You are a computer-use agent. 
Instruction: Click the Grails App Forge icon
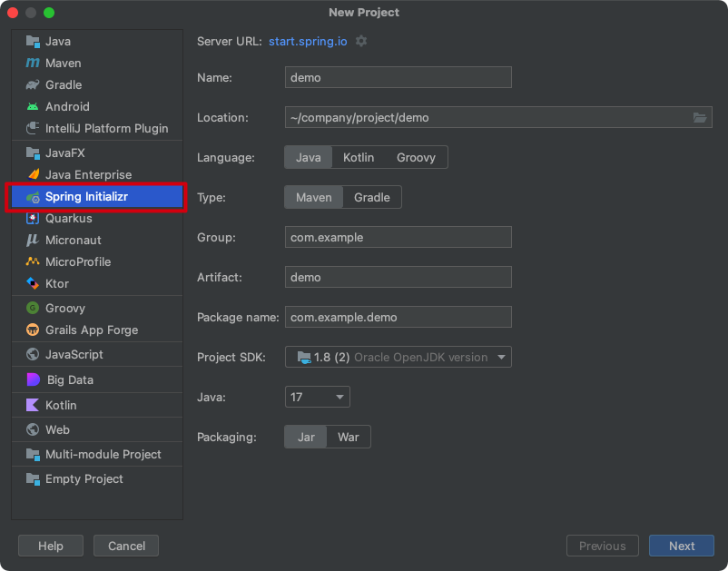(33, 330)
